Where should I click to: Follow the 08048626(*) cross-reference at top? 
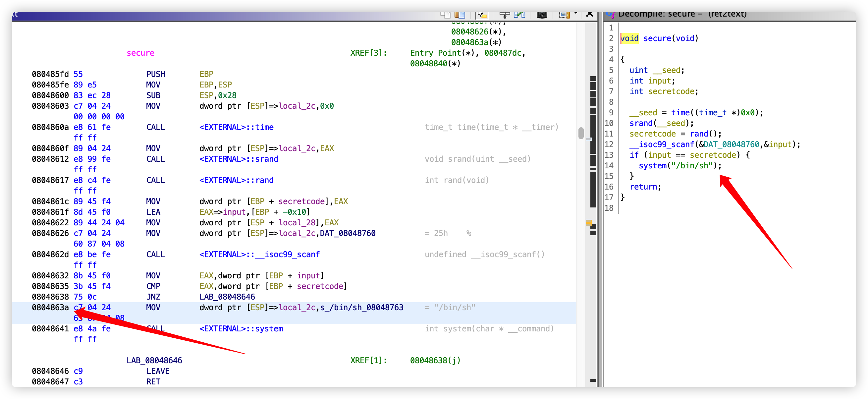(476, 32)
